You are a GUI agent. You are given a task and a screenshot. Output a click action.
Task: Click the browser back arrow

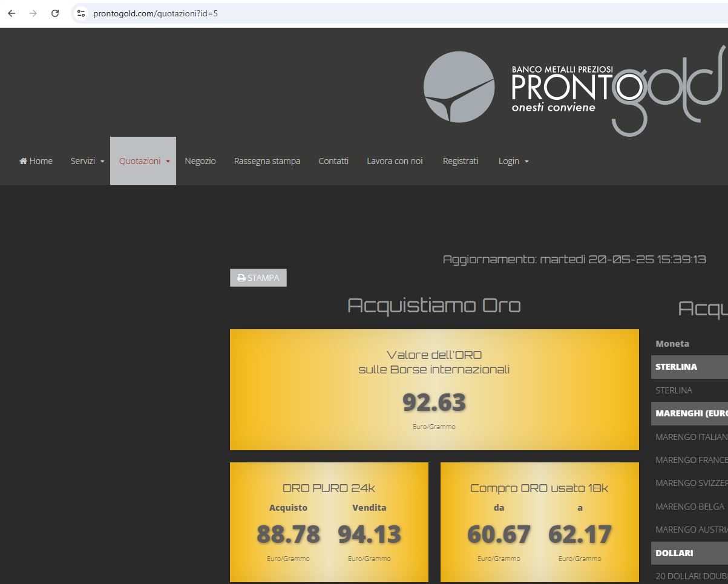[11, 13]
